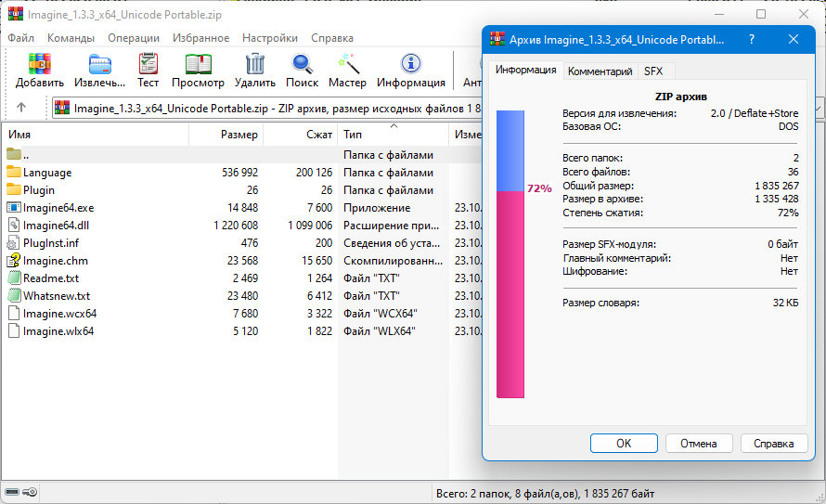Confirm dialog with OK button
Screen dimensions: 826x504
[624, 444]
